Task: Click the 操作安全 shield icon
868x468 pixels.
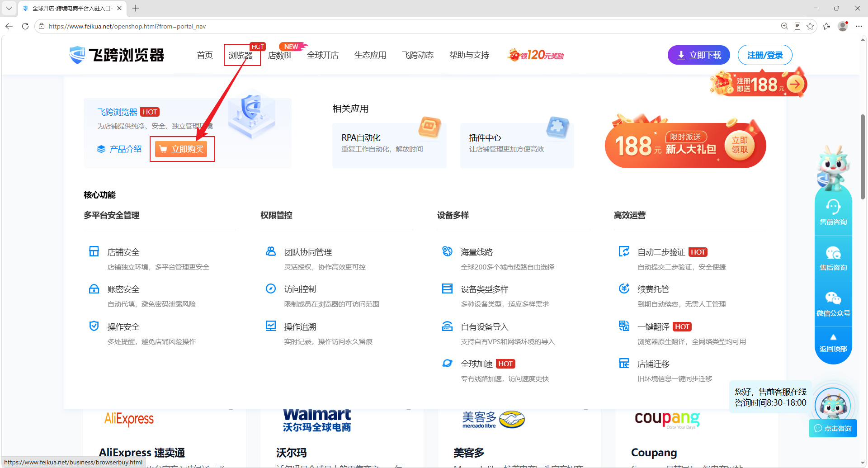Action: click(94, 326)
